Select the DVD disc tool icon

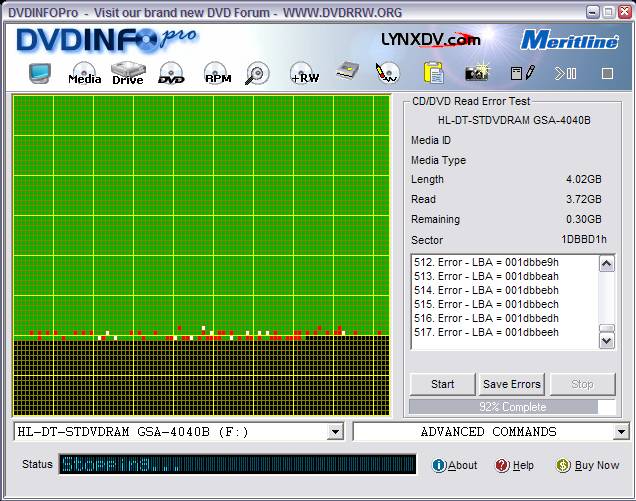coord(171,73)
